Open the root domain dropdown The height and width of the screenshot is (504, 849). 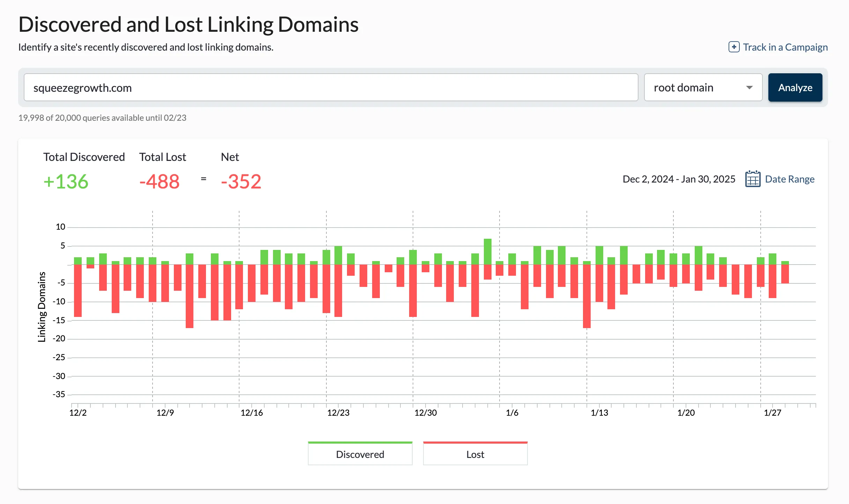point(703,87)
